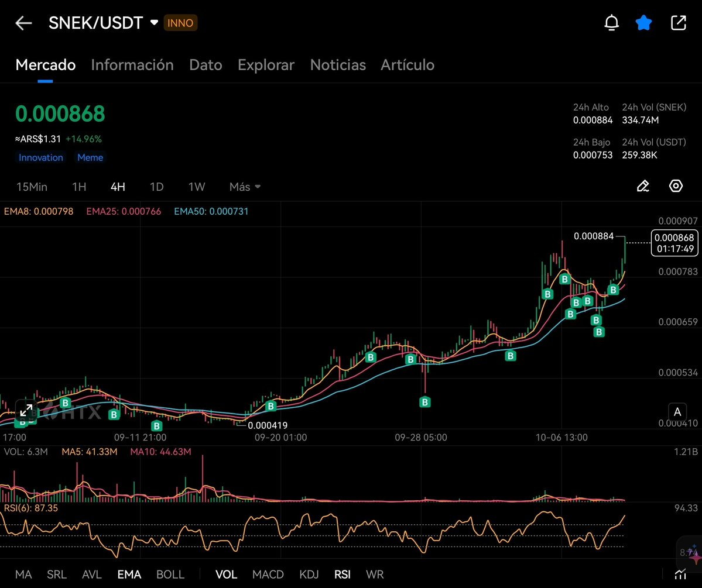Toggle the RSI sub-indicator
702x588 pixels.
point(343,574)
